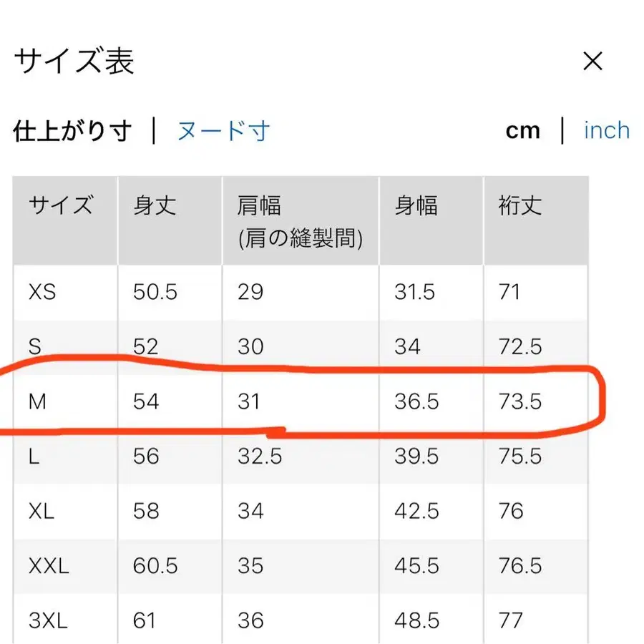Switch measurements to inch units
The image size is (644, 644).
606,130
